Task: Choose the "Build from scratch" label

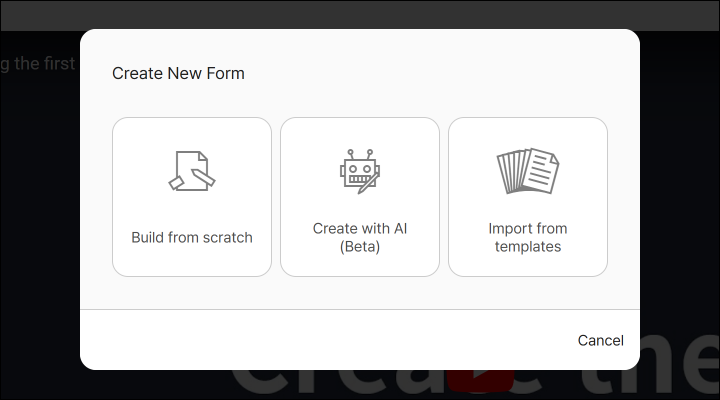Action: (192, 237)
